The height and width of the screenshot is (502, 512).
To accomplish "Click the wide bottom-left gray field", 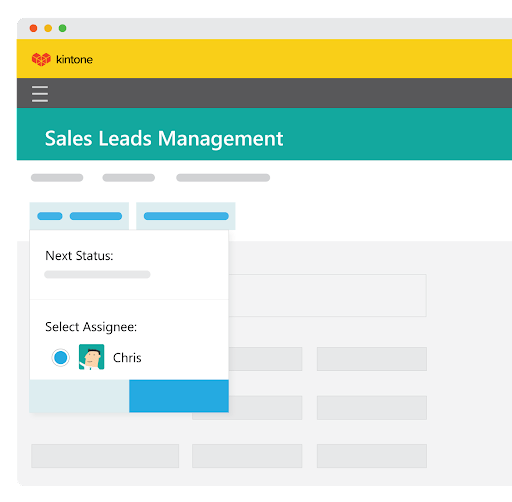I will pos(105,456).
